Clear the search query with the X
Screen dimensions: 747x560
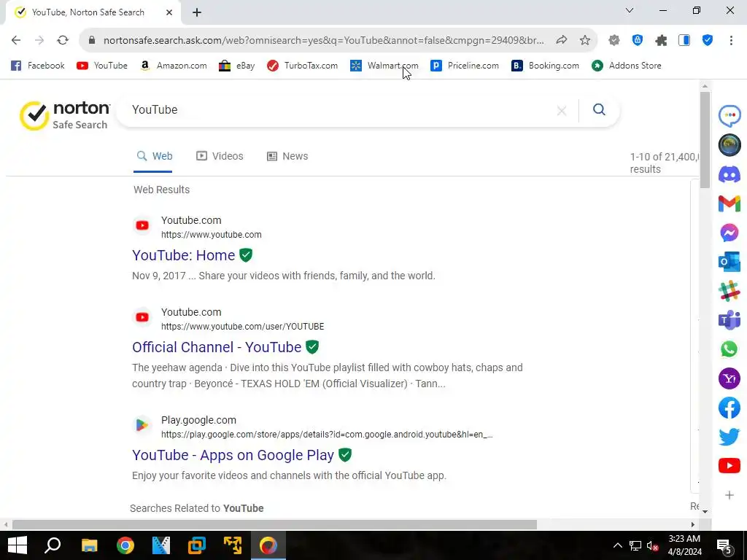[x=562, y=111]
